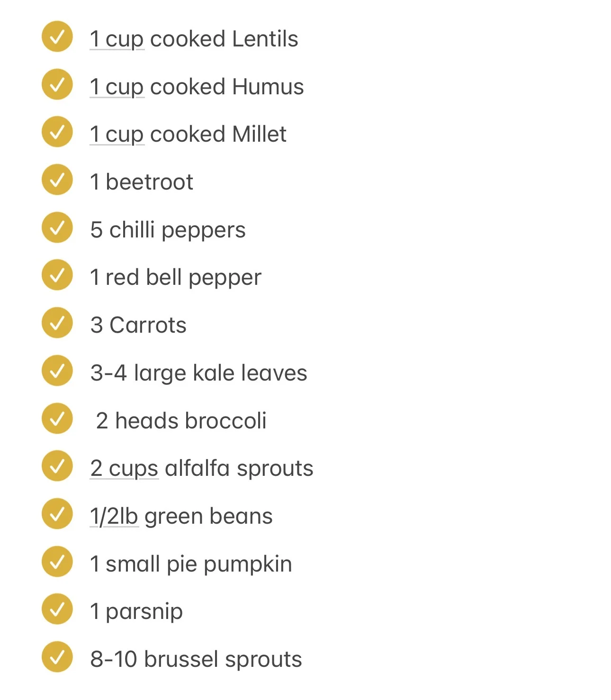611x700 pixels.
Task: Uncheck the beetroot checkbox
Action: coord(57,180)
